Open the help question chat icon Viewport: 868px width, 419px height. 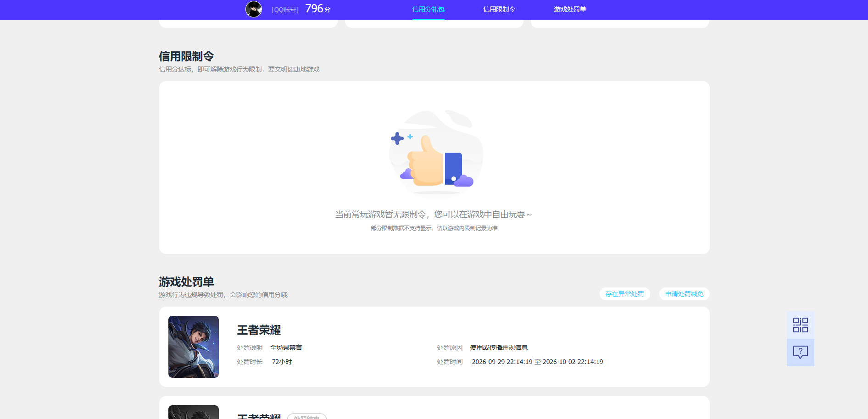pos(800,353)
